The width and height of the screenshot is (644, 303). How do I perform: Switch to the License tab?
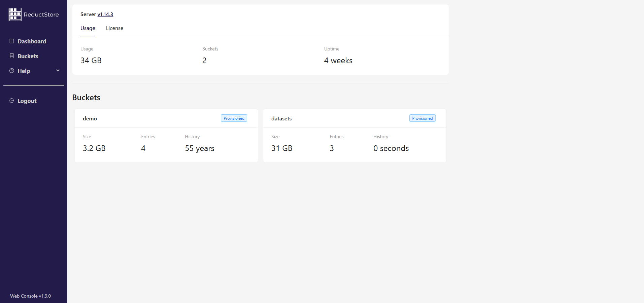114,28
